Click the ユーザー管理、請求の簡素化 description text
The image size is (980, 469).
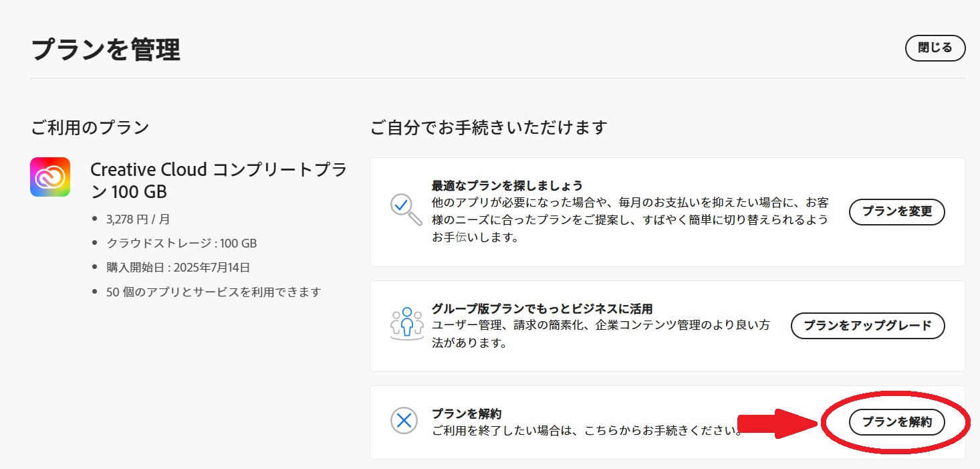pos(600,334)
